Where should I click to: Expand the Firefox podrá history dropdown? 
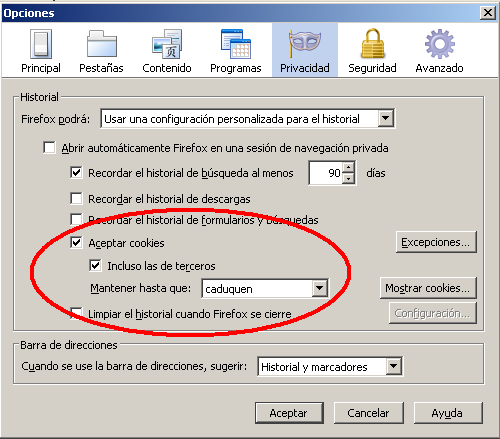click(385, 118)
